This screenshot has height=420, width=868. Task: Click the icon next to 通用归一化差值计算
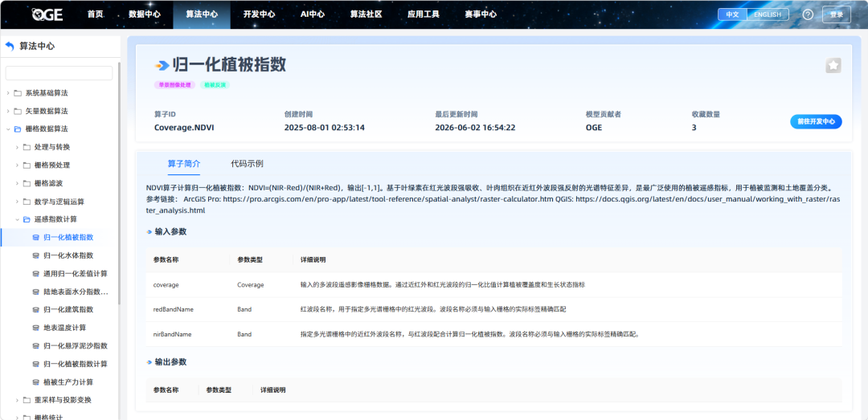point(36,274)
